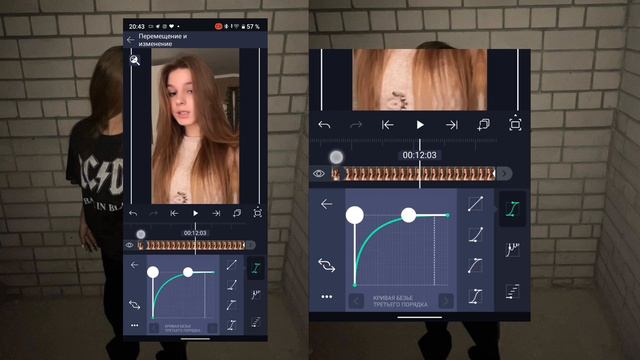Go to previous easing type in left phone screenshot
The image size is (640, 360).
coord(153,328)
